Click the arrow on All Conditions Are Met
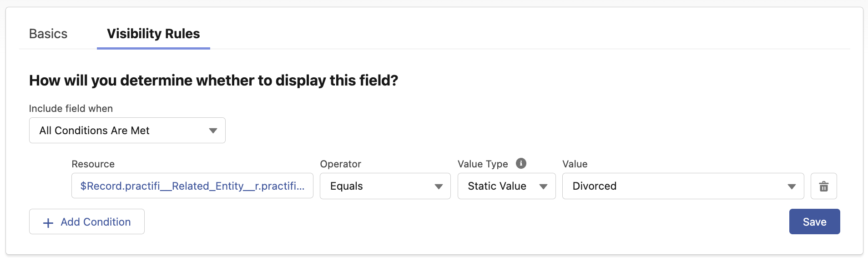Image resolution: width=868 pixels, height=262 pixels. point(213,131)
